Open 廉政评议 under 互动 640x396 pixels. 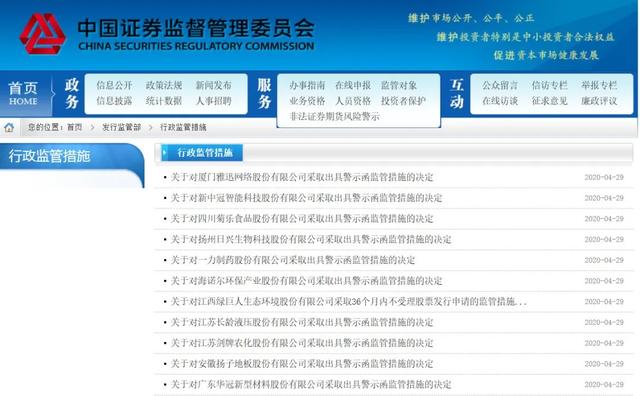(x=599, y=101)
